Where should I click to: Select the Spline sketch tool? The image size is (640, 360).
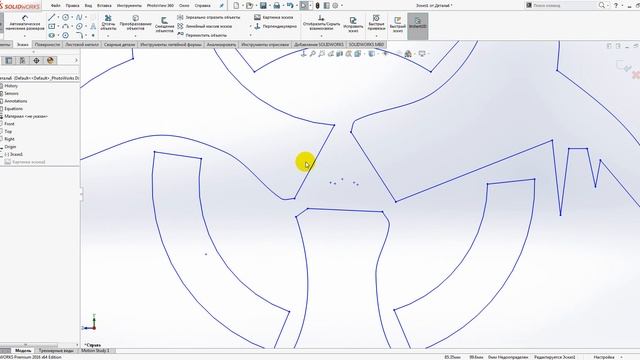(x=79, y=17)
